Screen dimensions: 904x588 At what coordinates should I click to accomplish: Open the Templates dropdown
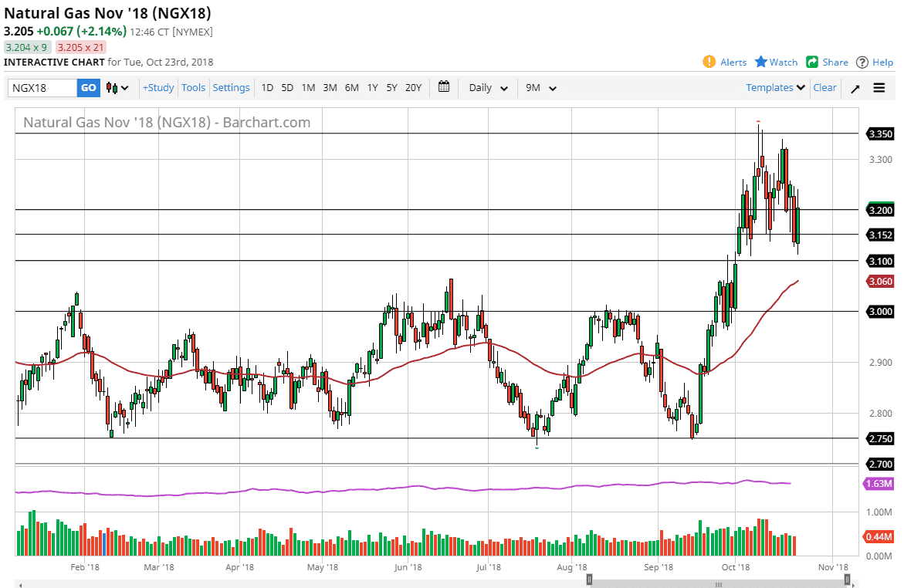[775, 88]
